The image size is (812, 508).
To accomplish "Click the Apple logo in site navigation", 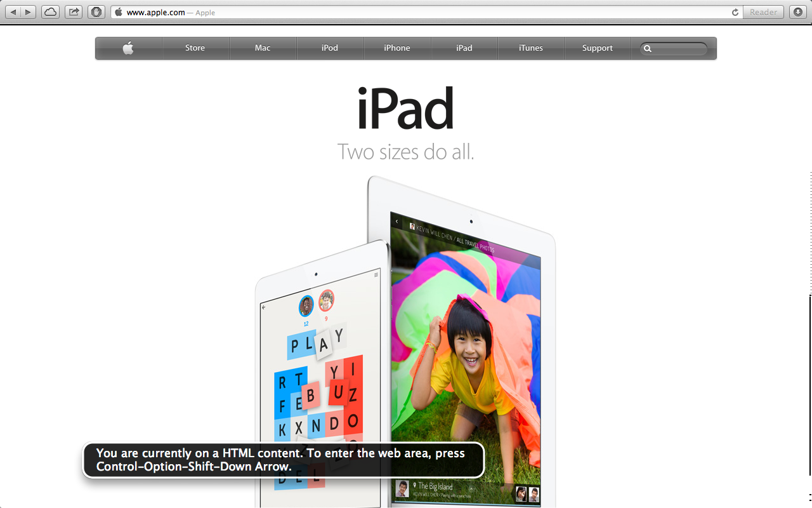I will (129, 48).
